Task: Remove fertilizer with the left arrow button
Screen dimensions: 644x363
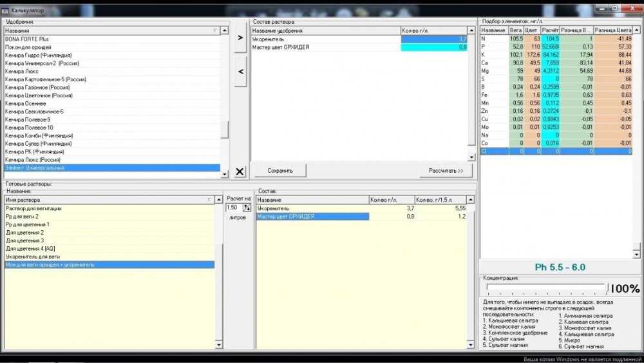Action: click(x=240, y=72)
